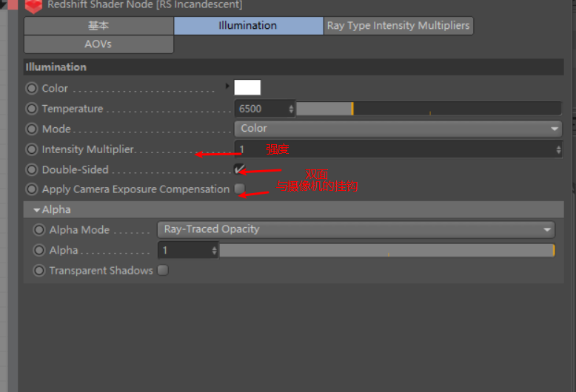The width and height of the screenshot is (576, 392).
Task: Open Ray Type Intensity Multipliers tab
Action: click(x=398, y=26)
